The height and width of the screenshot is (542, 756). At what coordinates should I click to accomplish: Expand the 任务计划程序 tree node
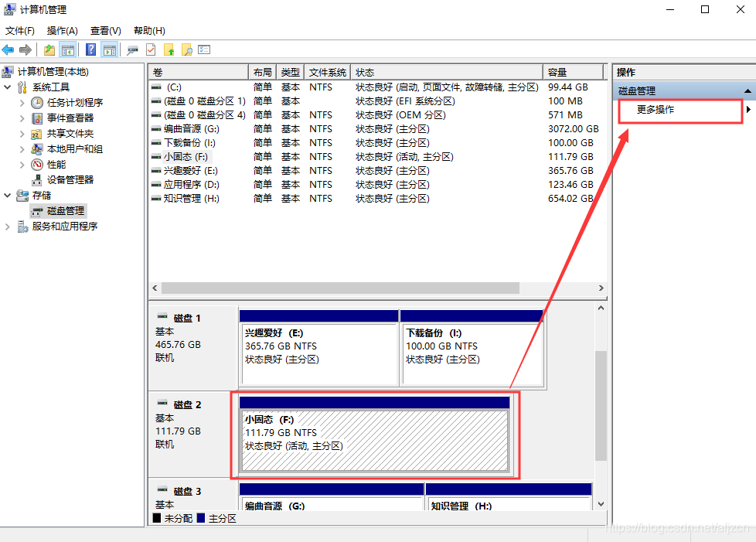tap(22, 103)
